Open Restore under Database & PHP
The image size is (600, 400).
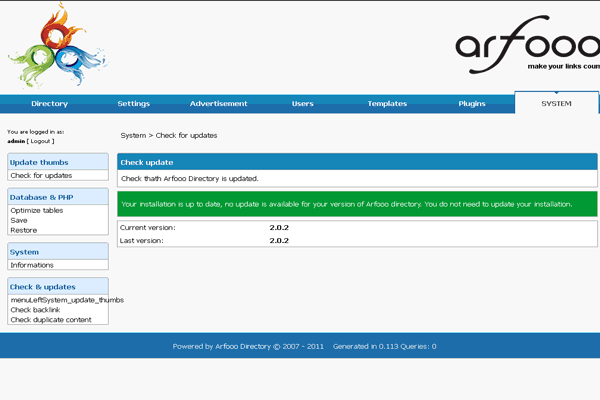[x=23, y=230]
